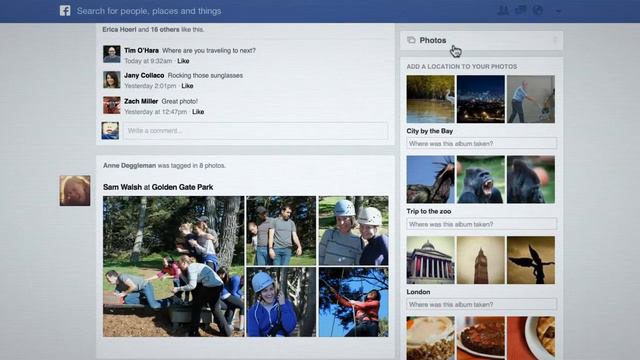Click Tim O'Hara's name
640x360 pixels.
pos(141,51)
